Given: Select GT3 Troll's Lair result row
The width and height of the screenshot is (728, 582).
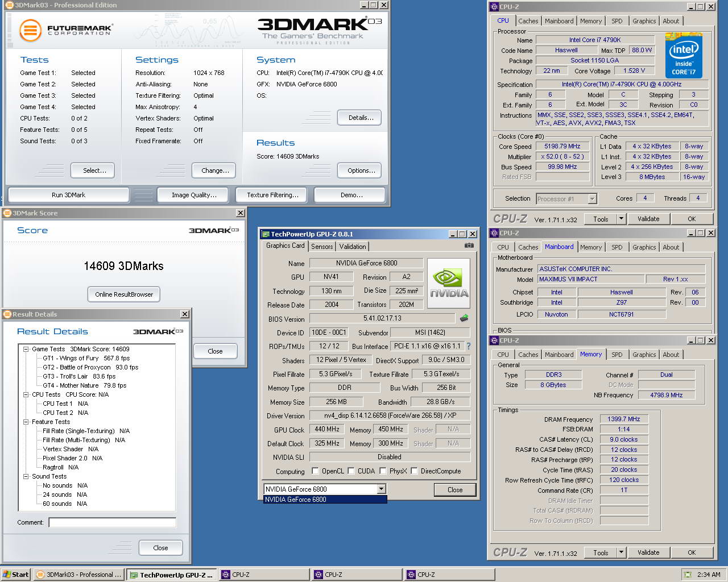Looking at the screenshot, I should (x=79, y=376).
